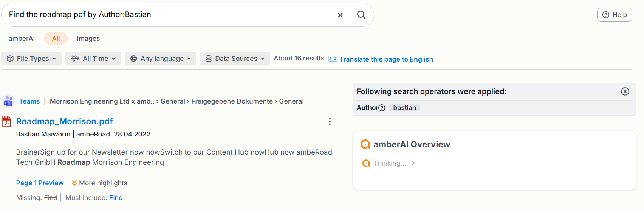Open the Data Sources filter dropdown
The image size is (644, 212).
click(x=235, y=59)
